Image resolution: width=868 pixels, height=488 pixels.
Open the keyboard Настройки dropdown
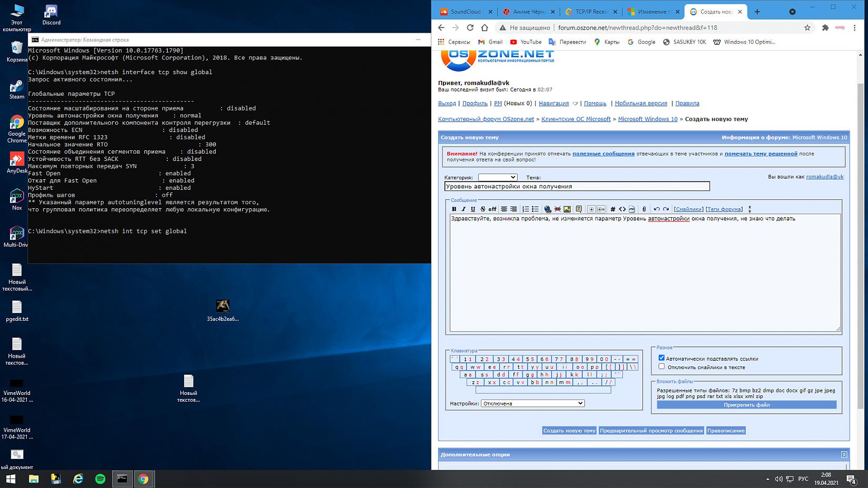pyautogui.click(x=532, y=403)
